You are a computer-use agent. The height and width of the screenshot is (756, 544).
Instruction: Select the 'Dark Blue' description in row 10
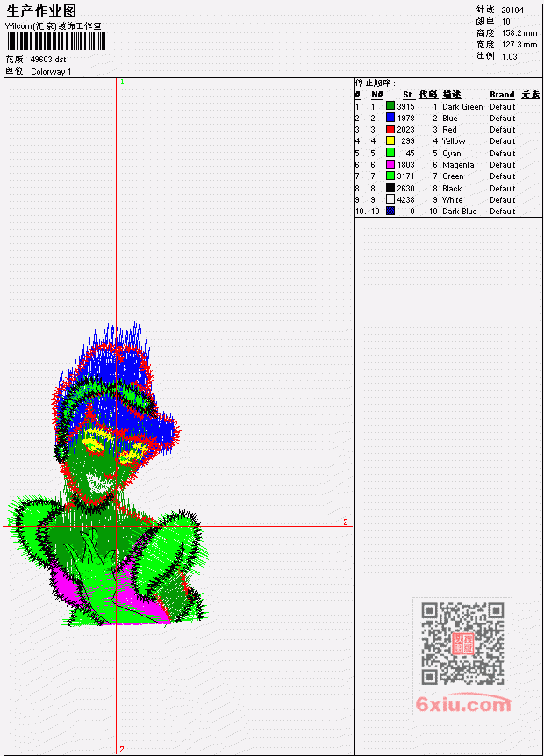tap(460, 212)
